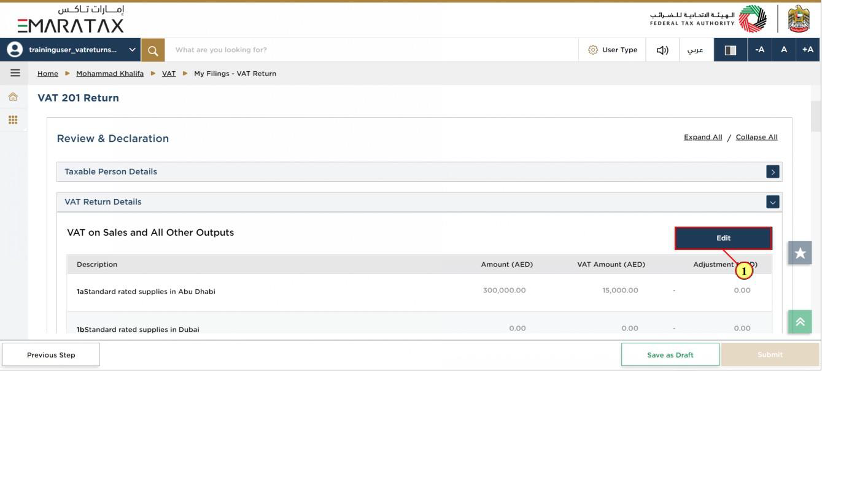Click the Description column header

(x=97, y=265)
